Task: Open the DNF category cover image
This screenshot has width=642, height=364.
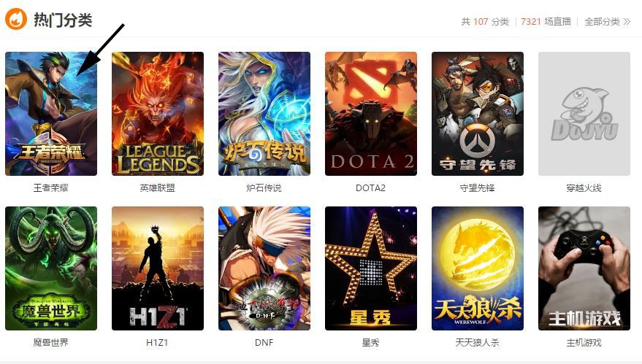Action: point(264,268)
